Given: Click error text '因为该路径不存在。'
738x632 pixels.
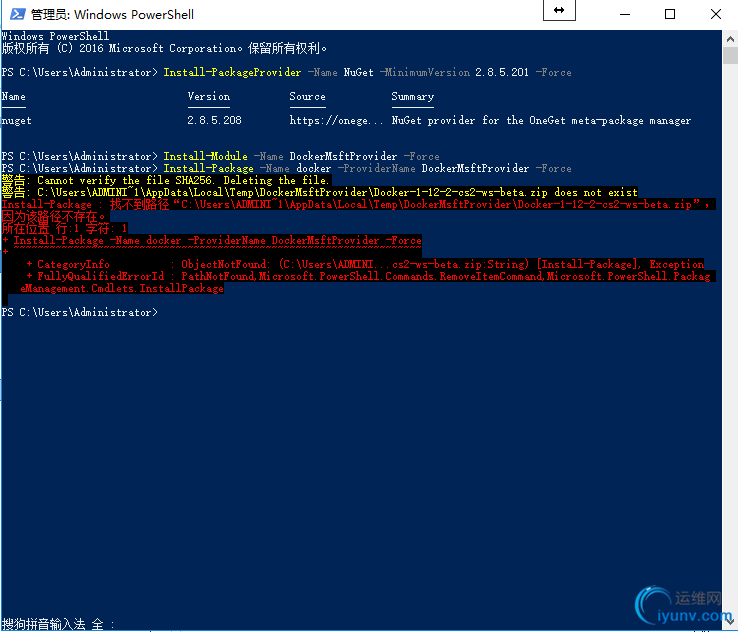Looking at the screenshot, I should click(55, 216).
